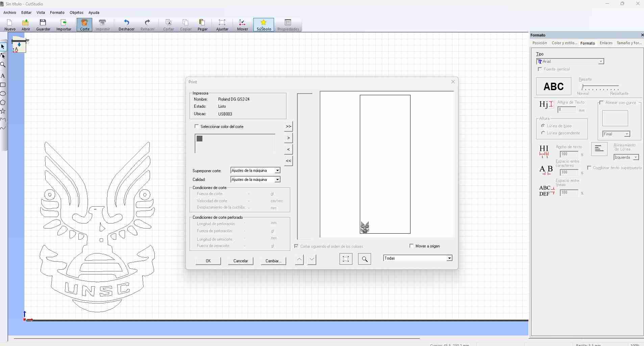Viewport: 644px width, 346px height.
Task: Click the single > move color button
Action: click(288, 138)
